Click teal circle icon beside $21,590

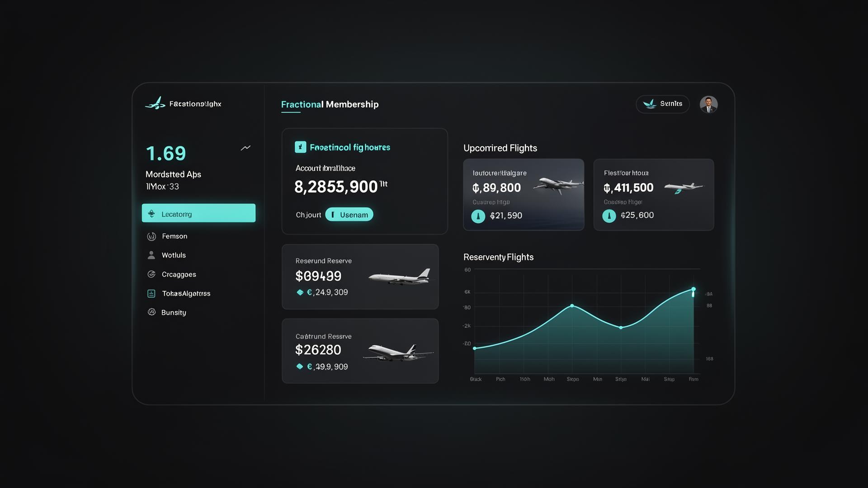[x=478, y=216]
